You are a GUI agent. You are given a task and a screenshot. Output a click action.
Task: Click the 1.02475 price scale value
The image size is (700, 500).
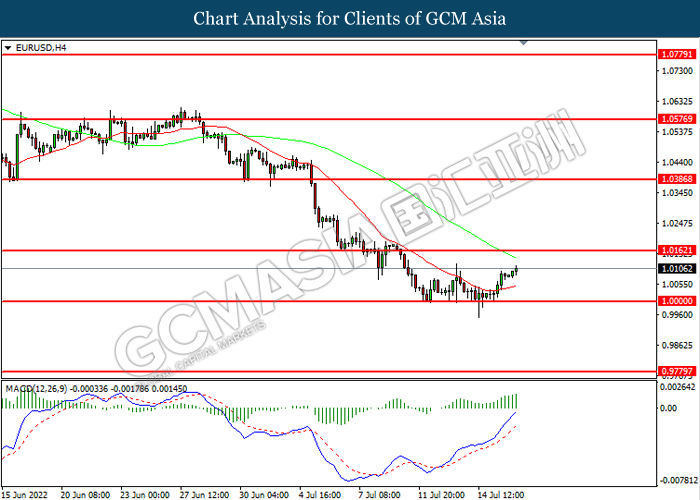677,223
